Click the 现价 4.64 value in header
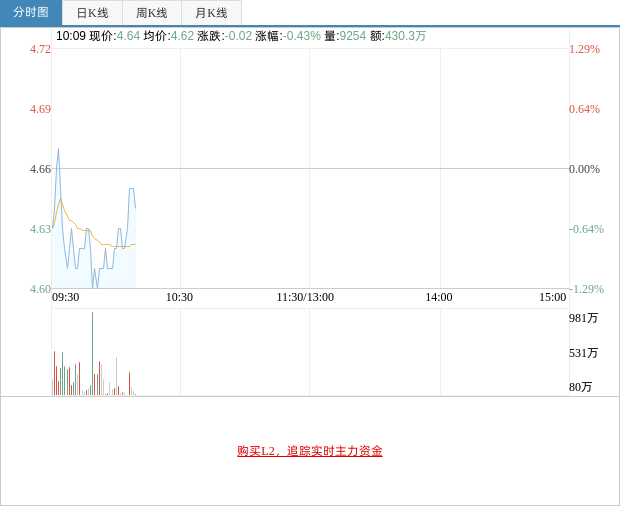Viewport: 620px width, 506px height. click(x=128, y=36)
